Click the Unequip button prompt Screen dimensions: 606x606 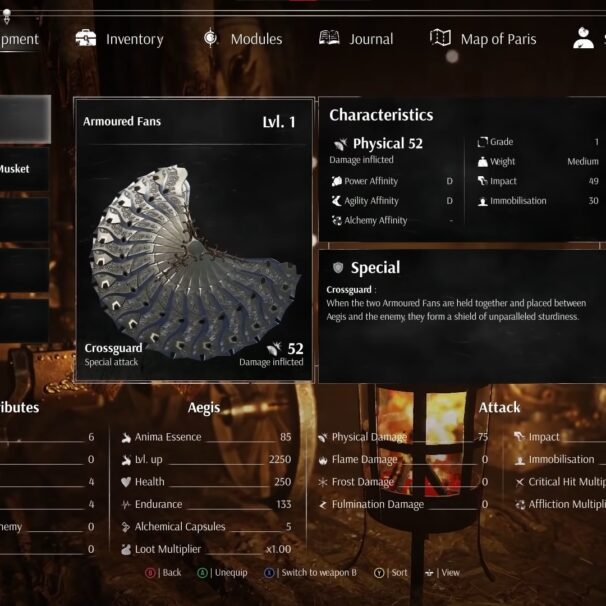[222, 573]
